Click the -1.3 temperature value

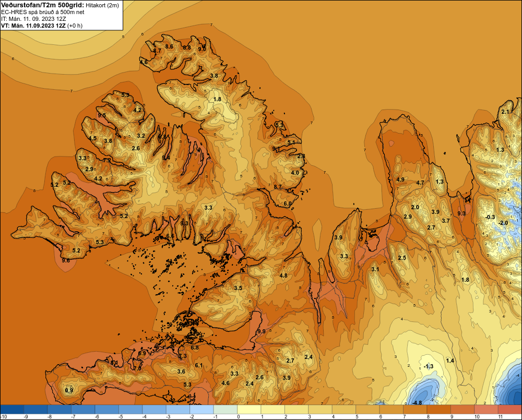(429, 366)
